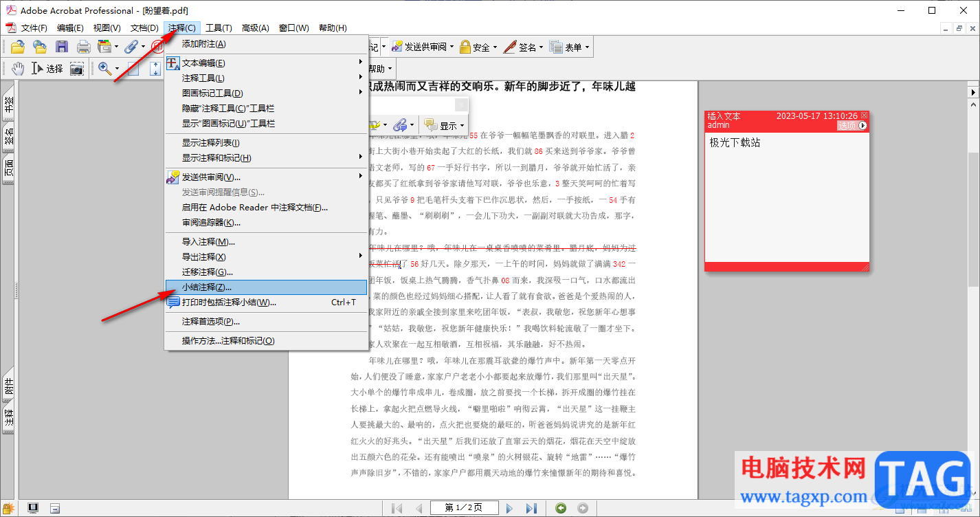Viewport: 980px width, 517px height.
Task: Go to the previous page
Action: [x=419, y=508]
